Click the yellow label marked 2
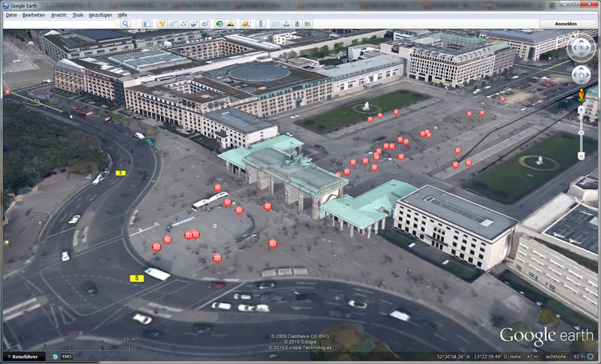This screenshot has height=364, width=601. pos(121,173)
